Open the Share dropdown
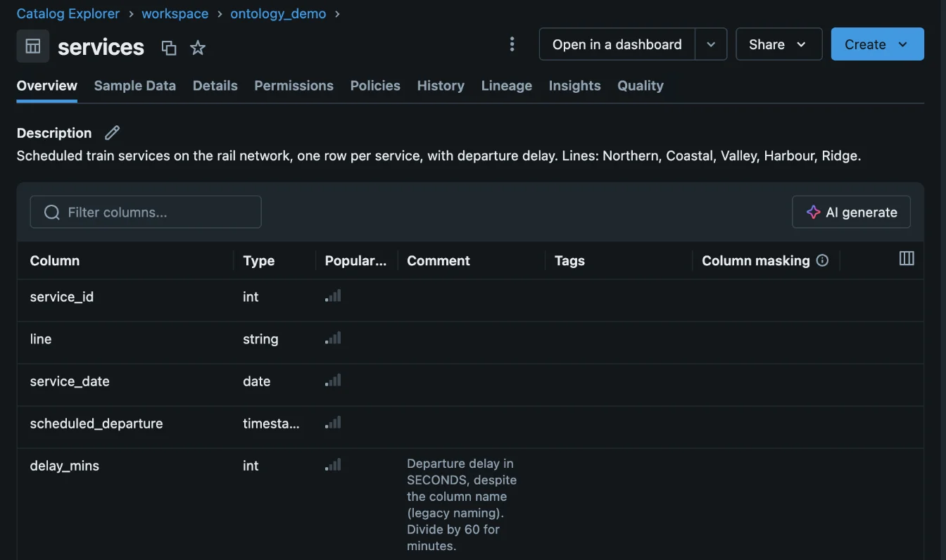 (778, 44)
